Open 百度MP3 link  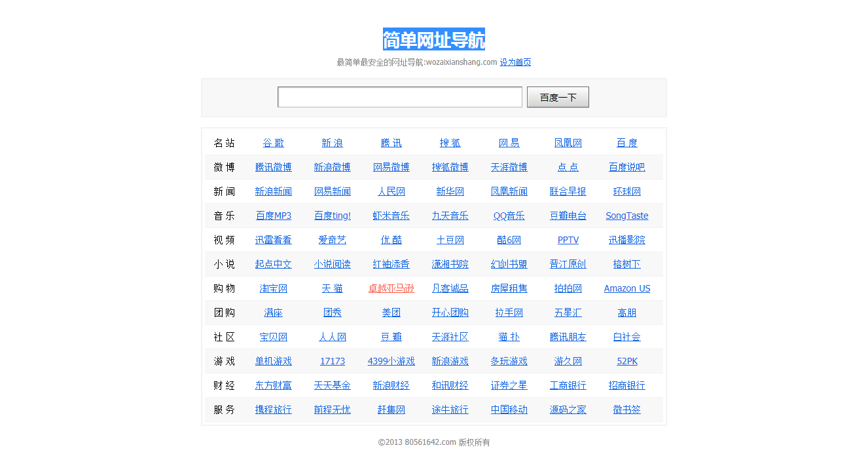pos(274,216)
